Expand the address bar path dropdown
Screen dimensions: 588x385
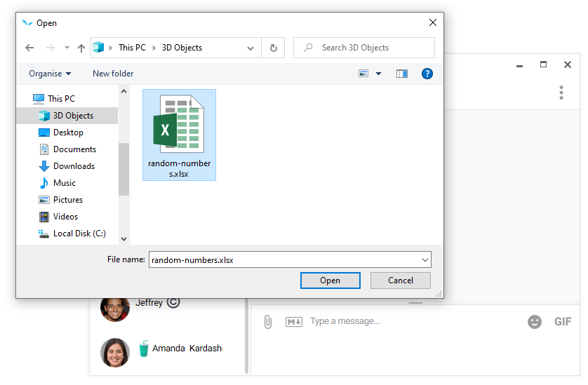coord(250,48)
